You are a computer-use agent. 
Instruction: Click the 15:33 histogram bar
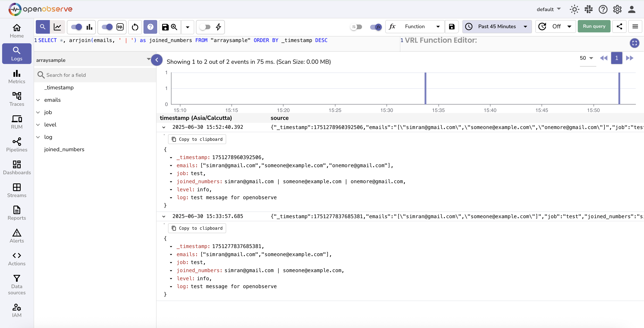pyautogui.click(x=425, y=88)
